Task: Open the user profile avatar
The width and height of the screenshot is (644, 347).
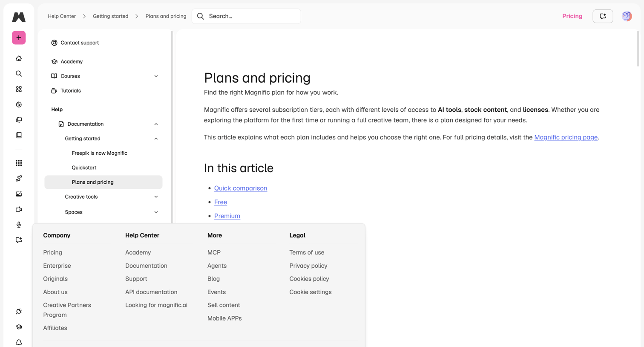Action: coord(627,16)
